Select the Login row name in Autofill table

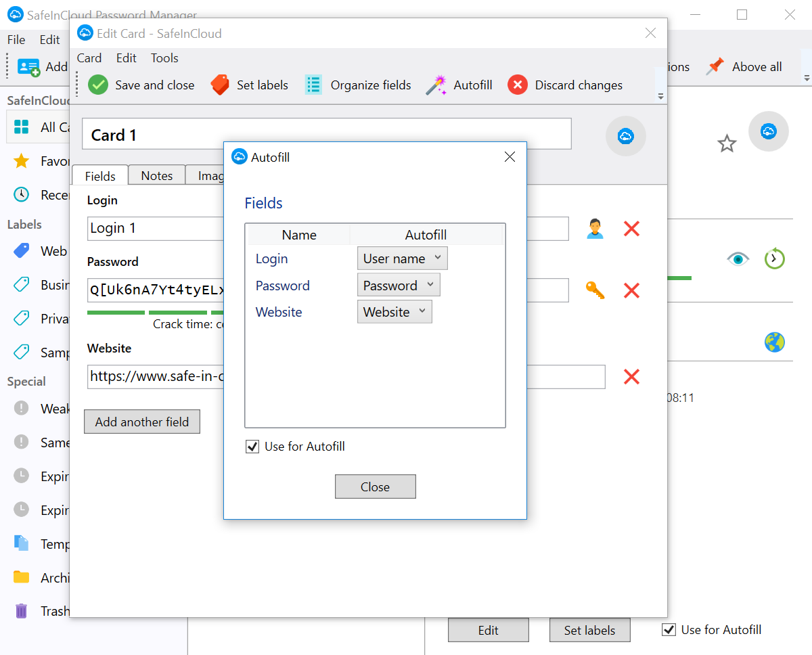pyautogui.click(x=271, y=258)
